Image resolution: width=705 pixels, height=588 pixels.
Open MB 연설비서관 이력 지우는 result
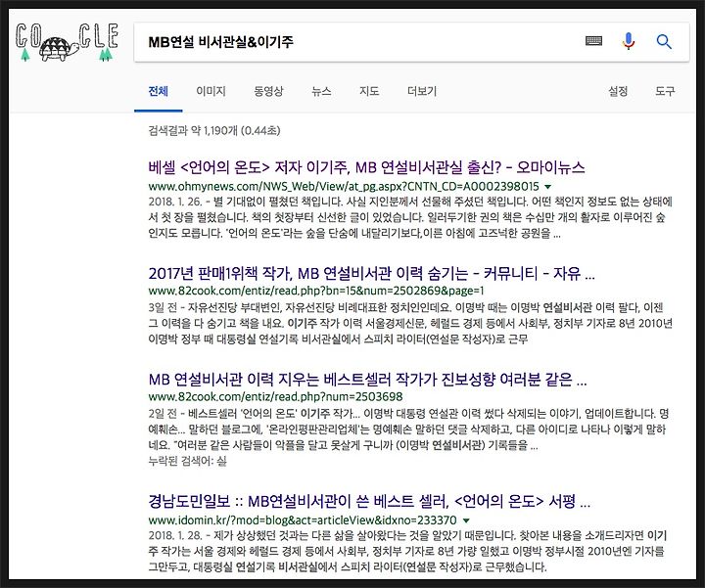[x=367, y=380]
